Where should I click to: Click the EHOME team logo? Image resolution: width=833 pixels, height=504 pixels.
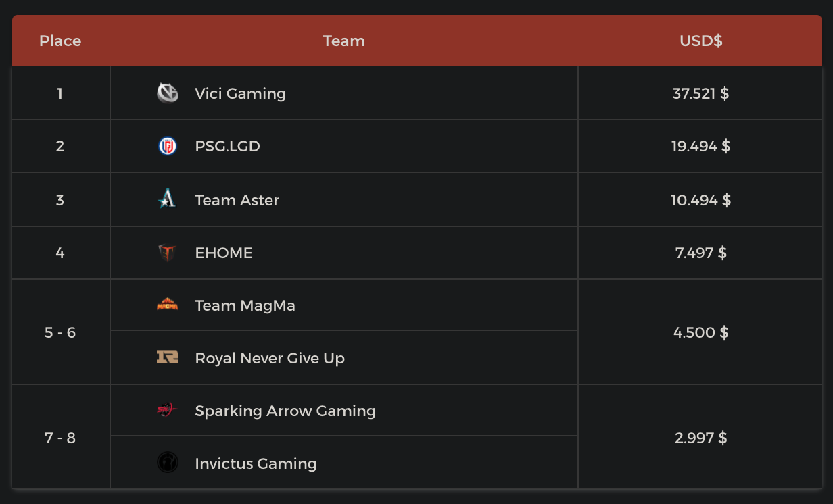pyautogui.click(x=168, y=253)
